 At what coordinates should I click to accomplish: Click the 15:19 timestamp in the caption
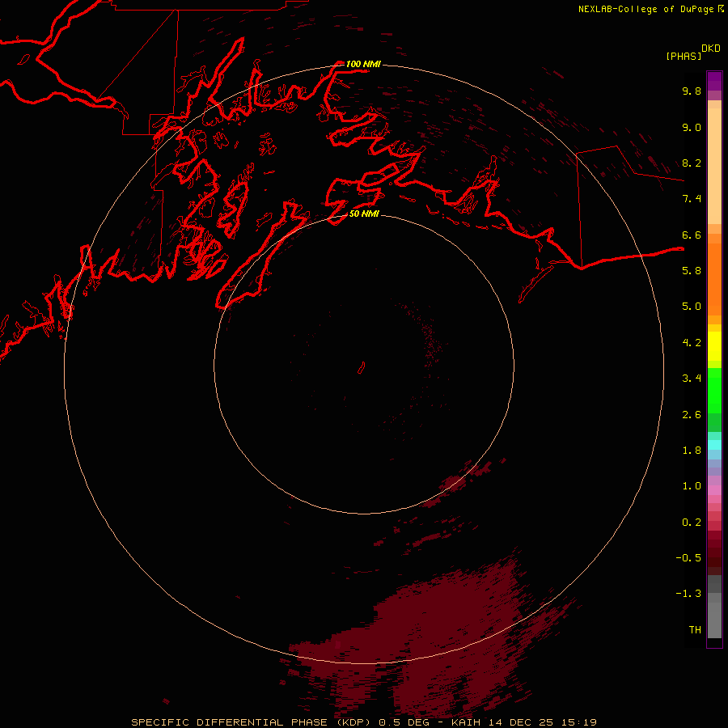(578, 722)
